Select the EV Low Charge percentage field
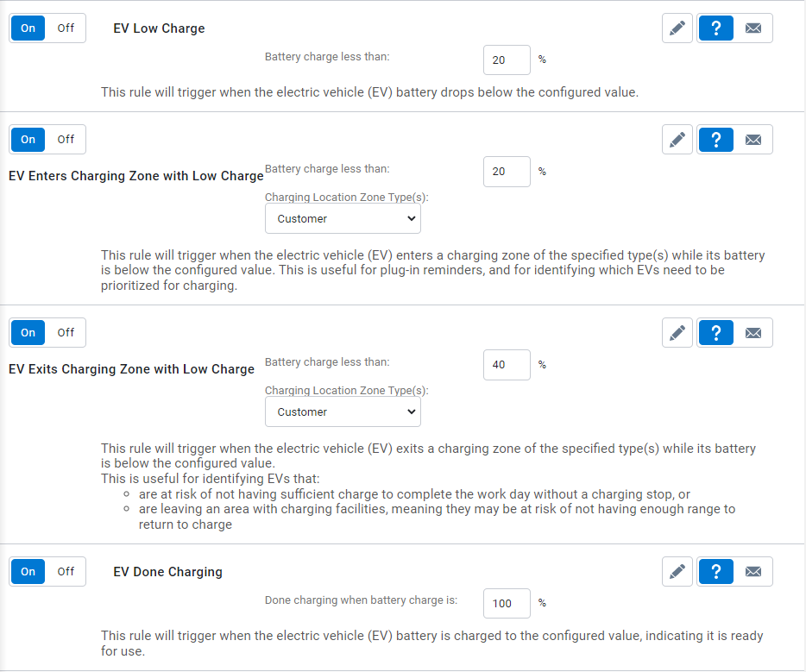This screenshot has width=806, height=672. [507, 60]
